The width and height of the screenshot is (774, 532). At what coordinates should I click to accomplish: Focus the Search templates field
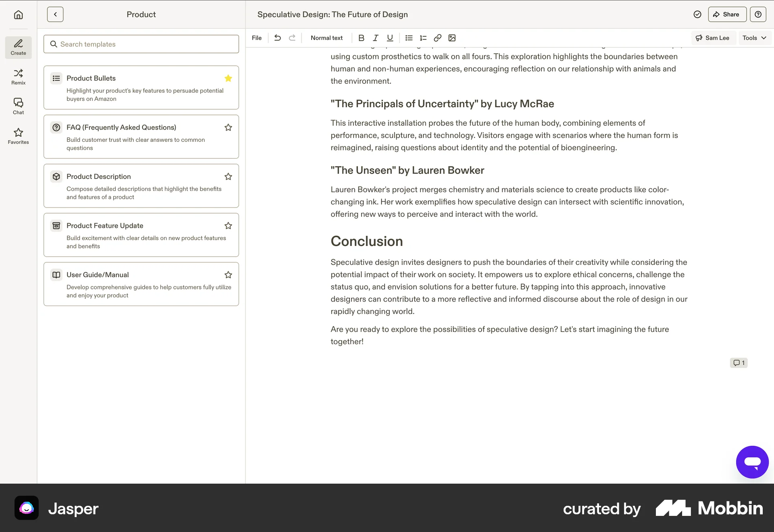click(141, 44)
